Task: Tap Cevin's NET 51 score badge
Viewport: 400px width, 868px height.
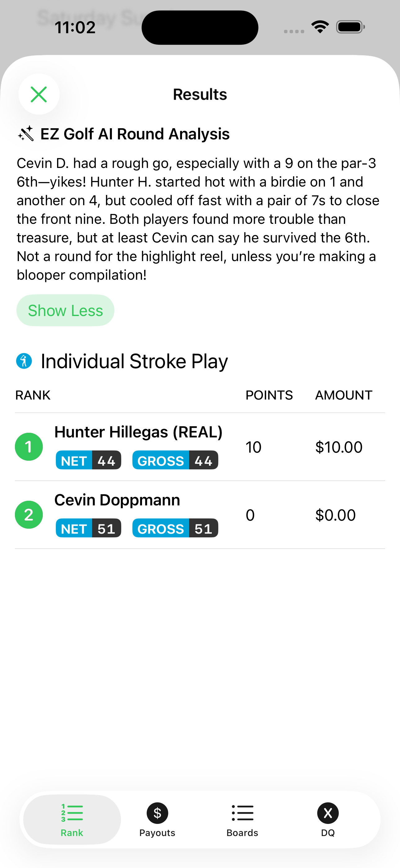Action: (88, 528)
